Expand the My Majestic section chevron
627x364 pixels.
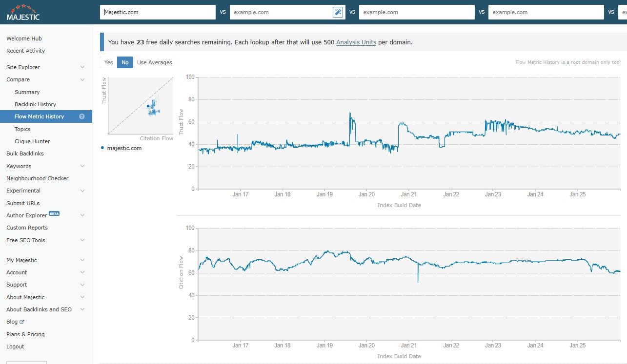coord(82,260)
